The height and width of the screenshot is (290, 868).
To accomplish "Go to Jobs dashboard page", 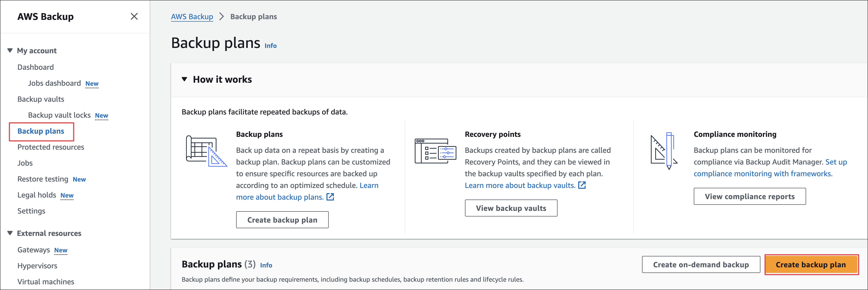I will coord(54,83).
